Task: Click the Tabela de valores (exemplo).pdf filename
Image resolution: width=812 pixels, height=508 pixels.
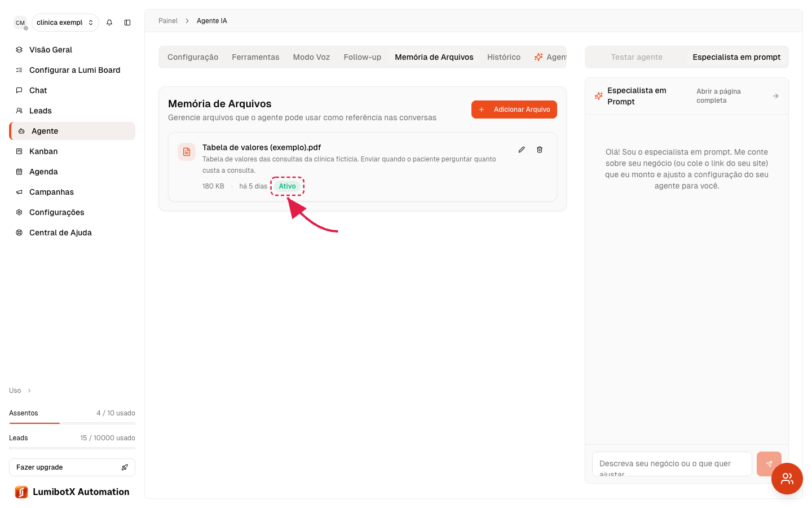Action: pyautogui.click(x=262, y=147)
